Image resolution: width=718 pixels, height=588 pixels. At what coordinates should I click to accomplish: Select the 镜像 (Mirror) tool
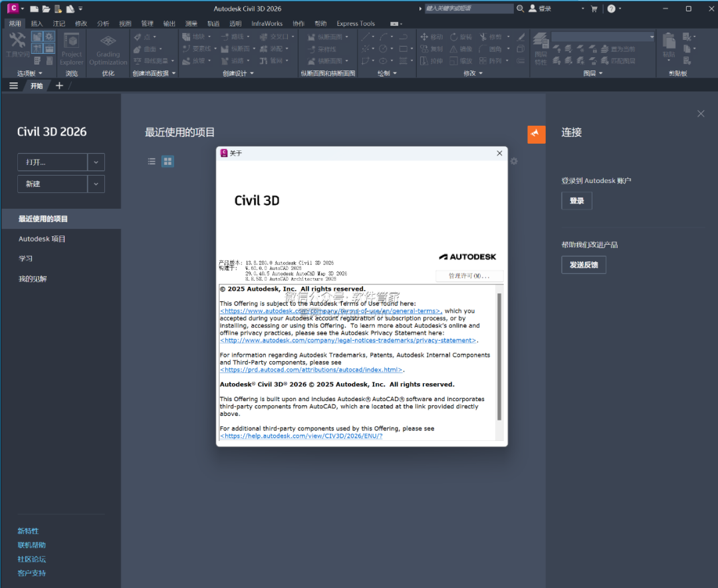461,49
